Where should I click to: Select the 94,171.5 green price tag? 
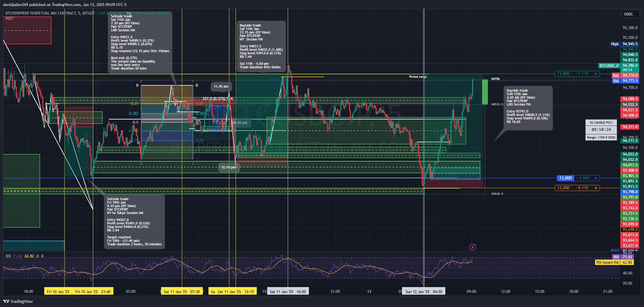coord(630,141)
